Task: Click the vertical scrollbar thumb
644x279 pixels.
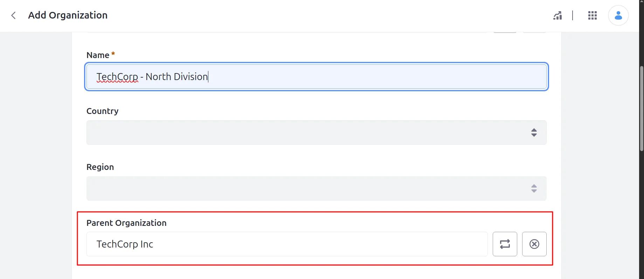Action: click(642, 108)
